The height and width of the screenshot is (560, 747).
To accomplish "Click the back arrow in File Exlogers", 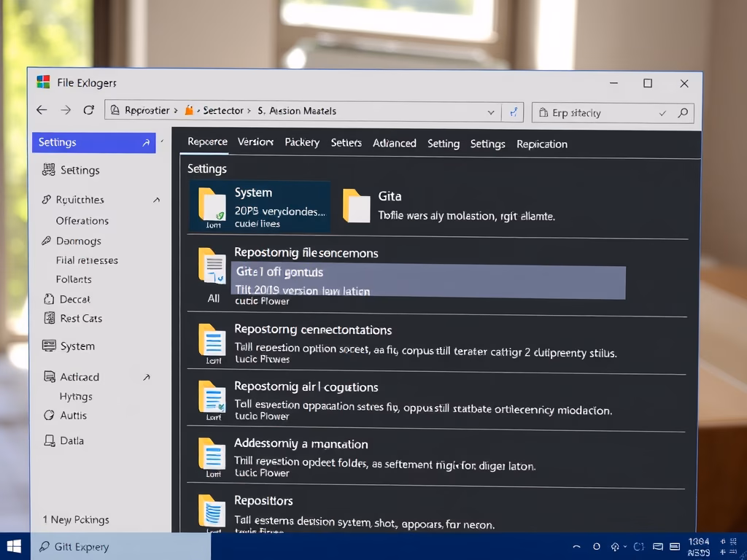I will [x=42, y=111].
